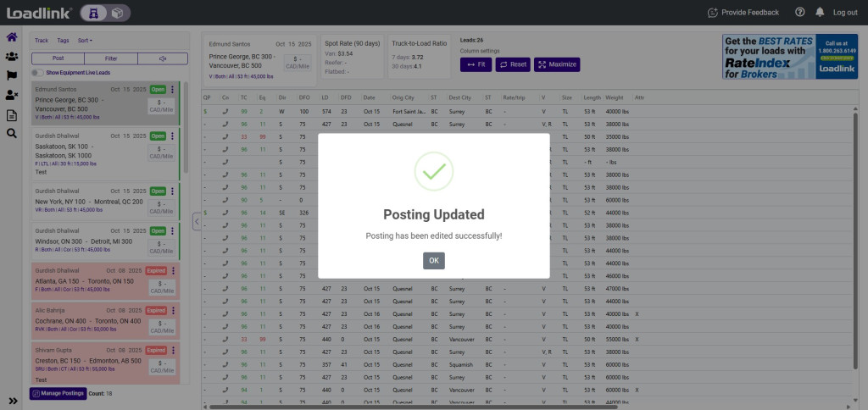The width and height of the screenshot is (868, 410).
Task: Click the Manage Postings button
Action: click(58, 393)
